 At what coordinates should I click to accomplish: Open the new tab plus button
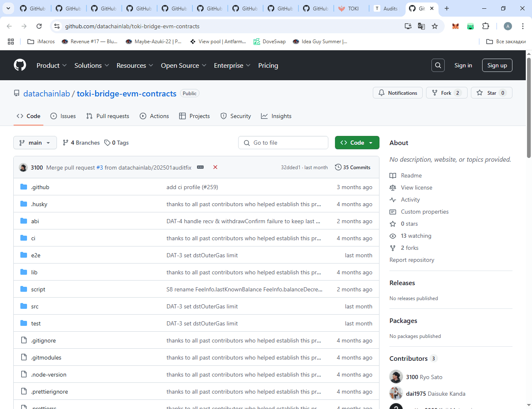[x=447, y=8]
